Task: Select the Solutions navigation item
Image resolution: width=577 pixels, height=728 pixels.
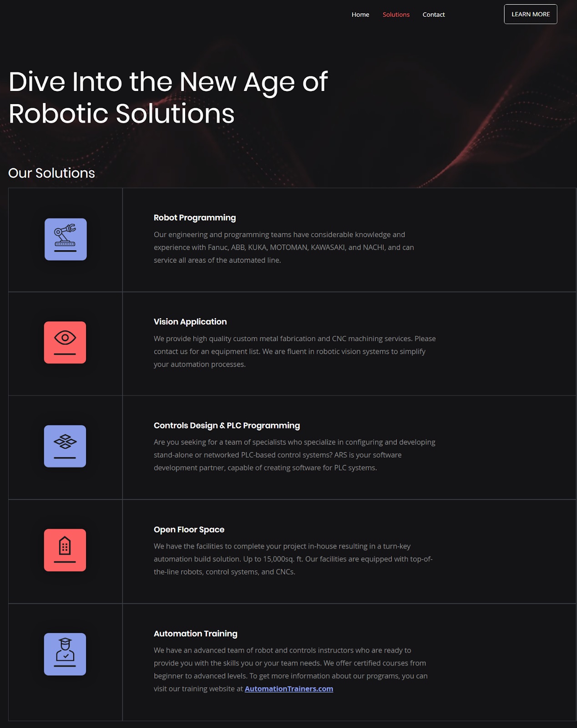Action: point(396,14)
